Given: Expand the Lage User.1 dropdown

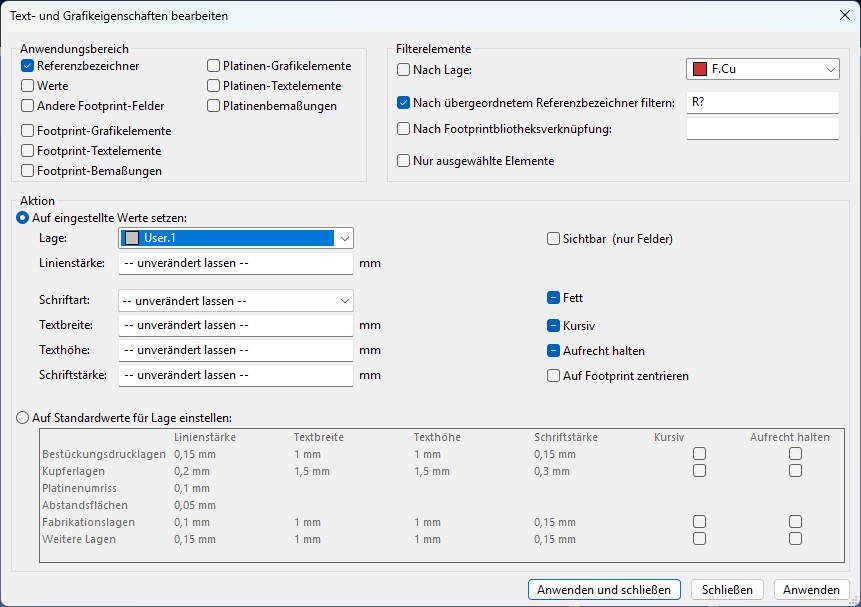Looking at the screenshot, I should pyautogui.click(x=236, y=238).
